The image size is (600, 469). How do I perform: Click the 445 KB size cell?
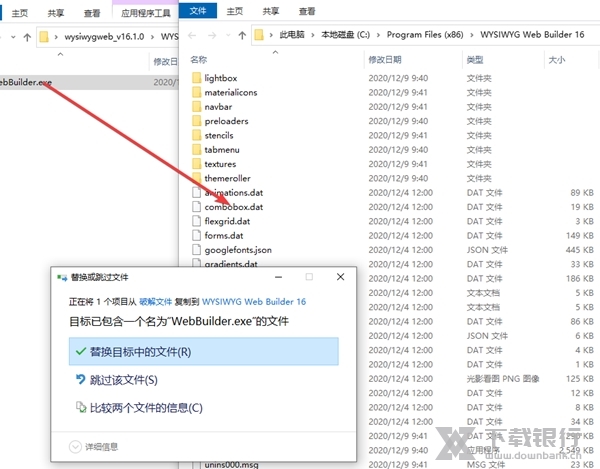click(x=580, y=250)
